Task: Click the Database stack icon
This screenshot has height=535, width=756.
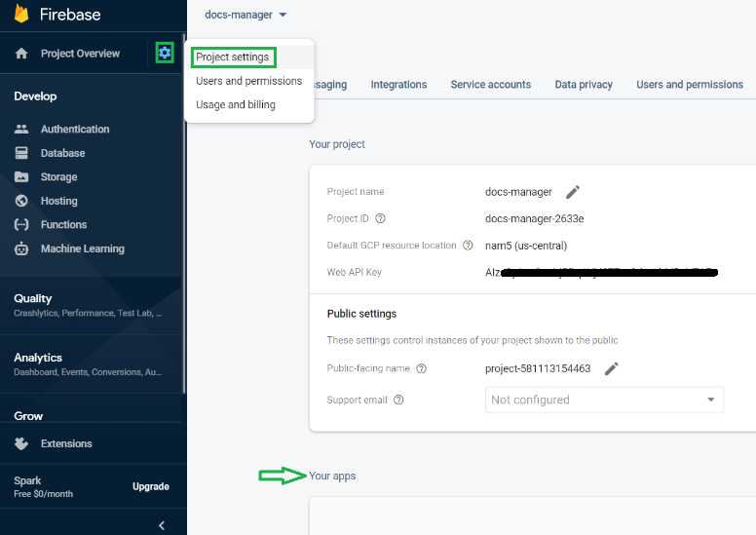Action: click(21, 153)
